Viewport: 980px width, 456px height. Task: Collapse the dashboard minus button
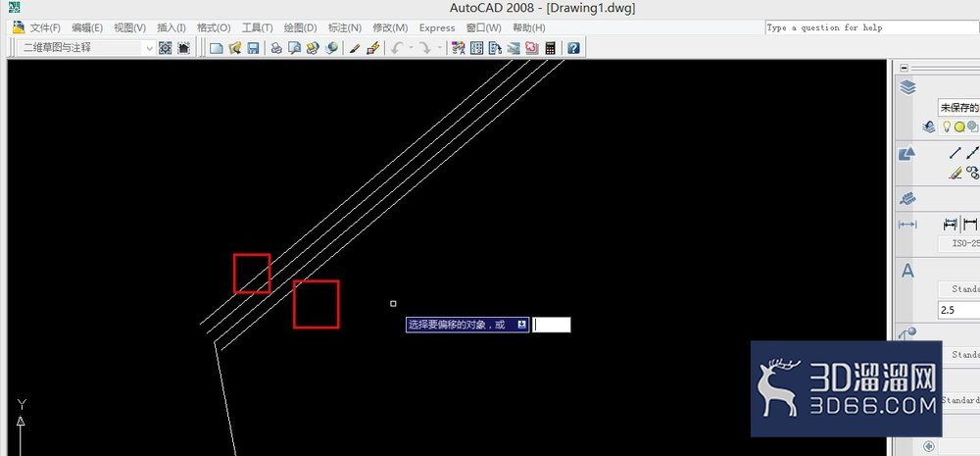(904, 68)
